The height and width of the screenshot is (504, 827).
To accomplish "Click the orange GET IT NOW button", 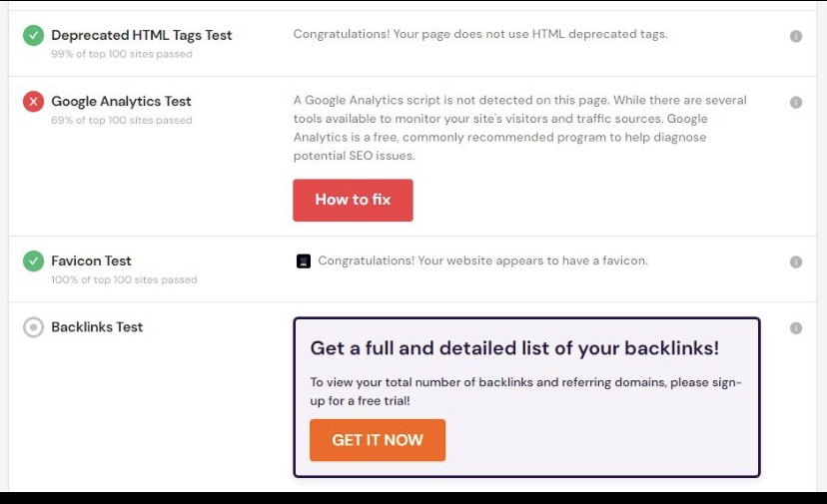I will pos(378,440).
